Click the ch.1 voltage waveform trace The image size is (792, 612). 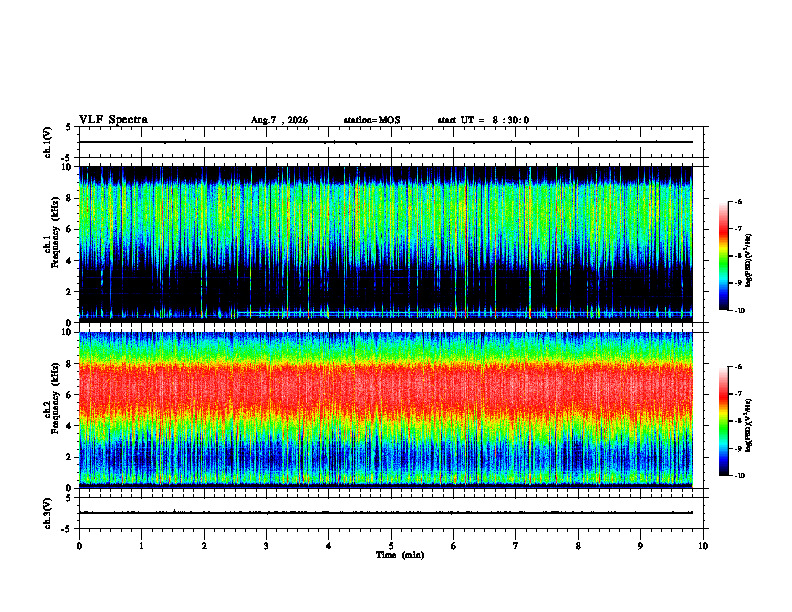point(386,142)
